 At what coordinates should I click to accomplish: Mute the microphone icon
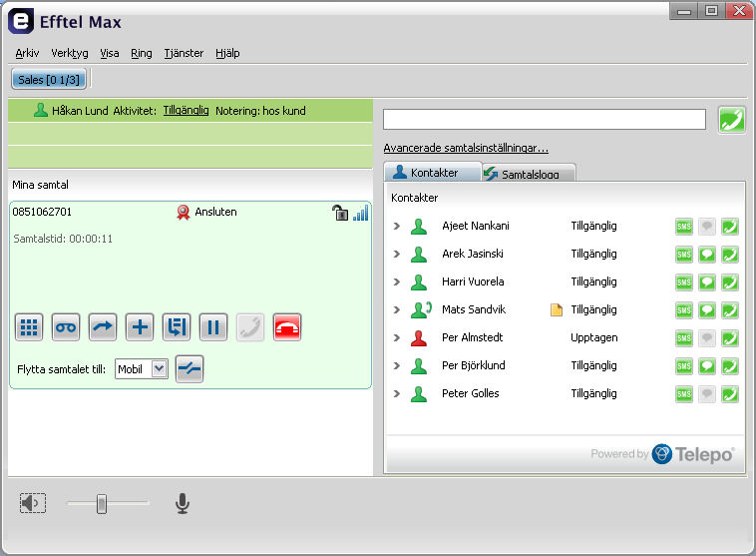[183, 503]
